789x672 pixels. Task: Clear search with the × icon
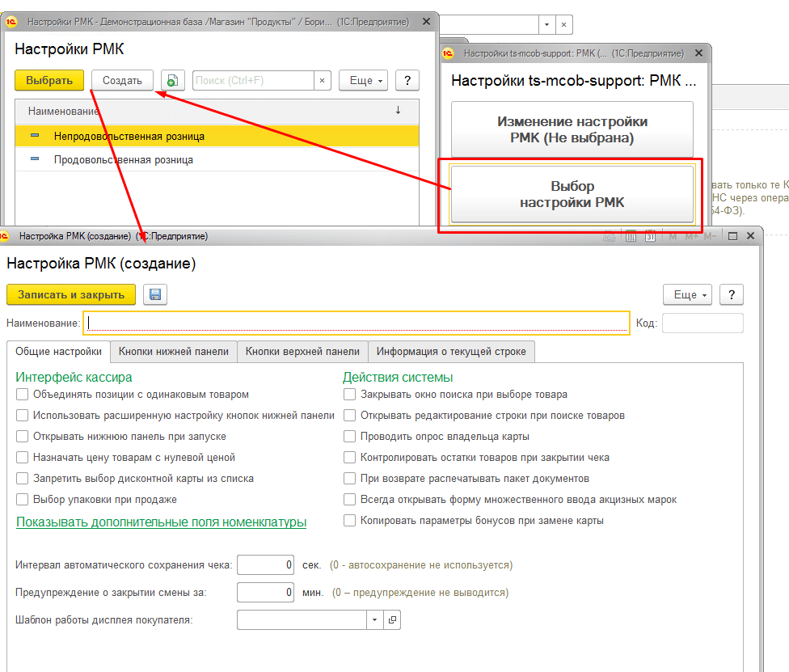coord(323,80)
